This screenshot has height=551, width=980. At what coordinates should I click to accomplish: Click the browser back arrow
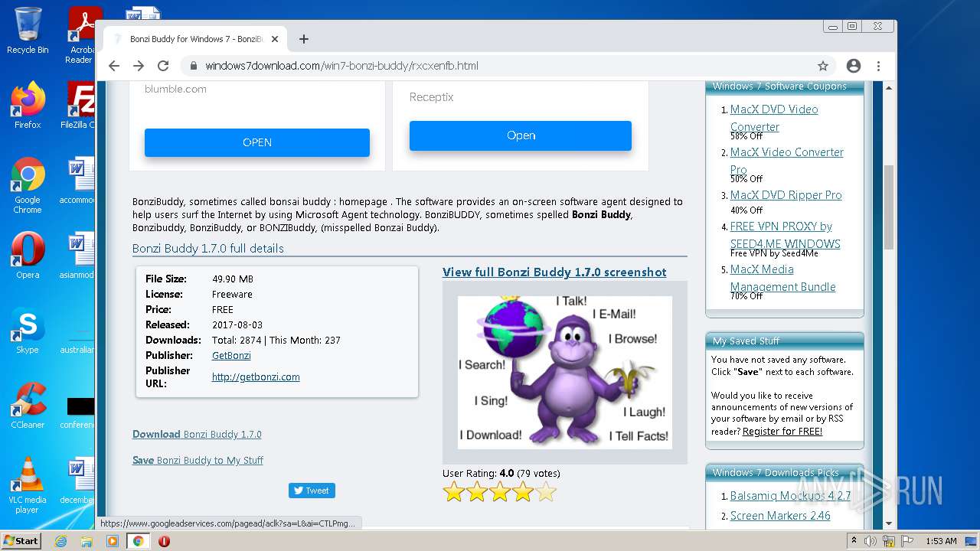click(114, 66)
